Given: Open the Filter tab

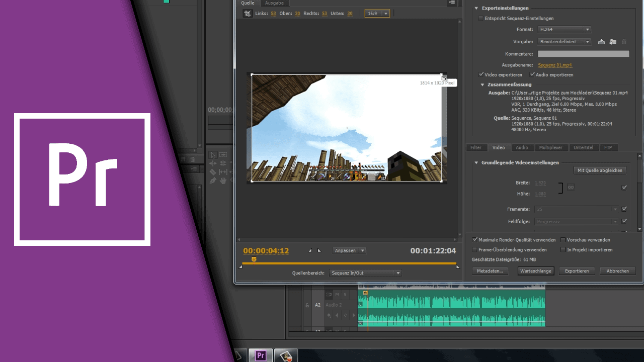Looking at the screenshot, I should pos(476,147).
